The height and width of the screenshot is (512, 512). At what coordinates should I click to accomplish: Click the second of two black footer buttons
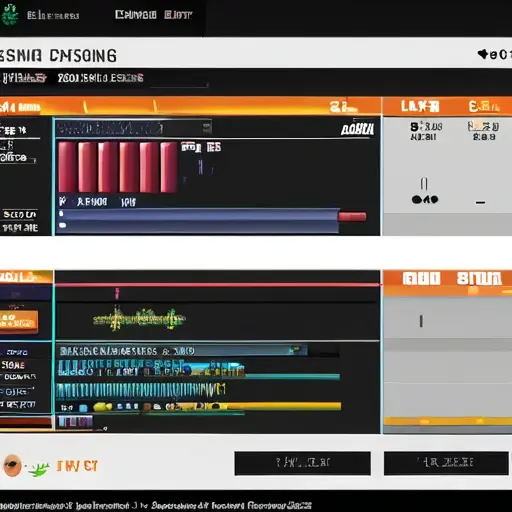point(446,463)
